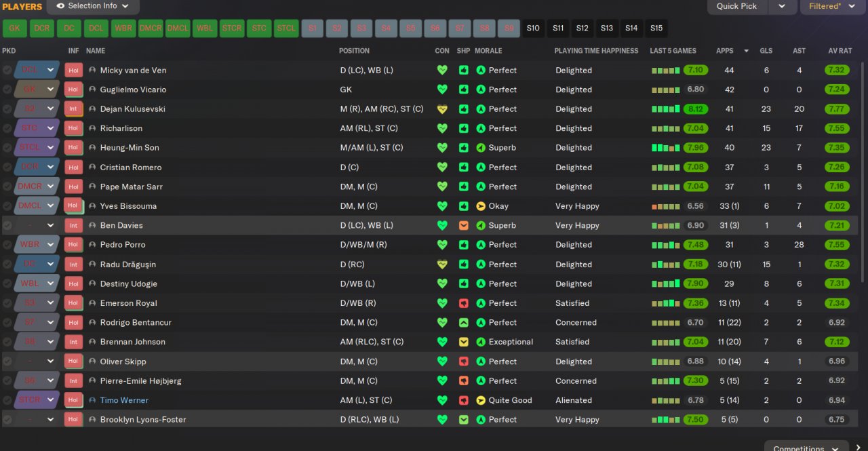Click Radu Drăgușin's yellow heart condition icon
Screen dimensions: 868x451
(x=442, y=264)
